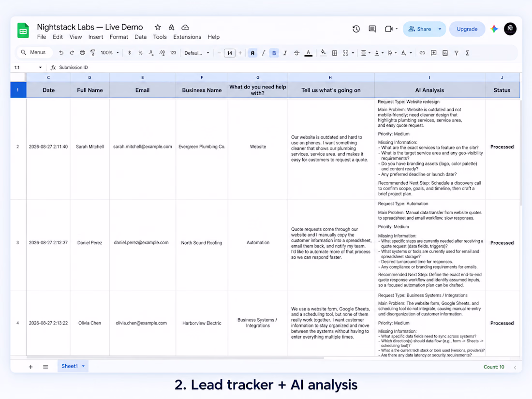This screenshot has width=532, height=399.
Task: Open the Insert menu
Action: pos(96,37)
